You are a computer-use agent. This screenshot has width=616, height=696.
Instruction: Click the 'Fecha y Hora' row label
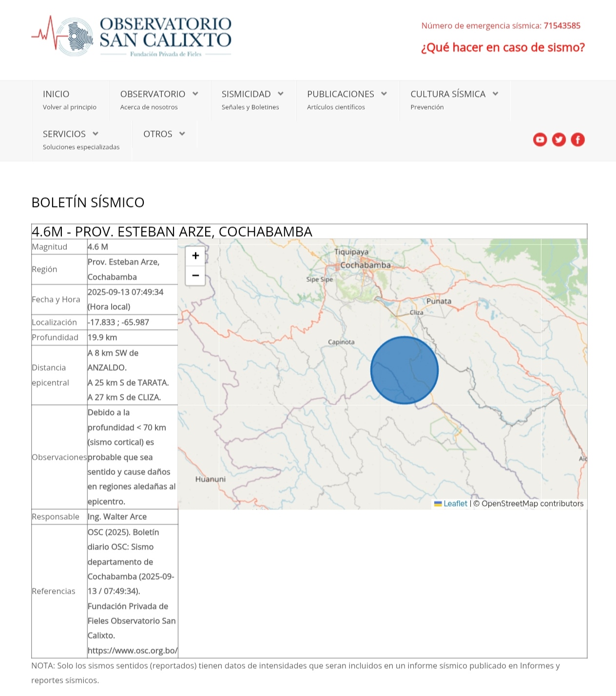56,300
